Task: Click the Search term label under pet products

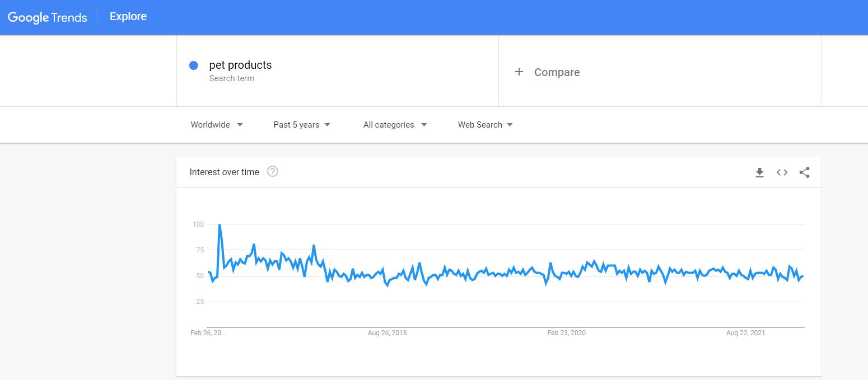Action: coord(232,78)
